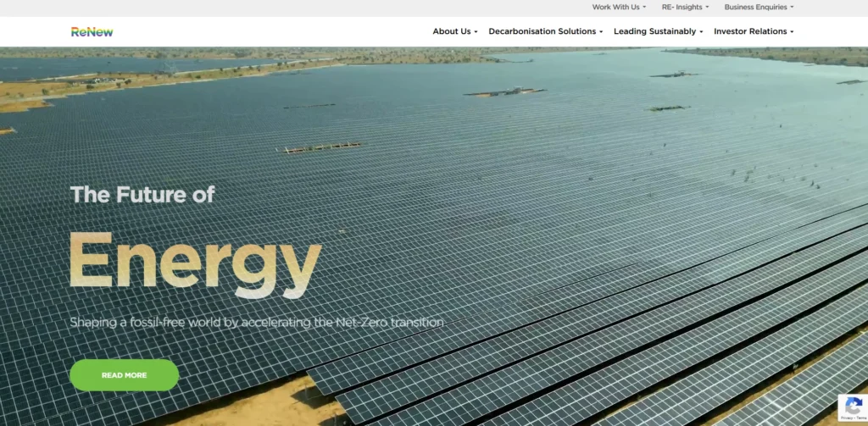Expand the Investor Relations dropdown arrow

(x=792, y=32)
